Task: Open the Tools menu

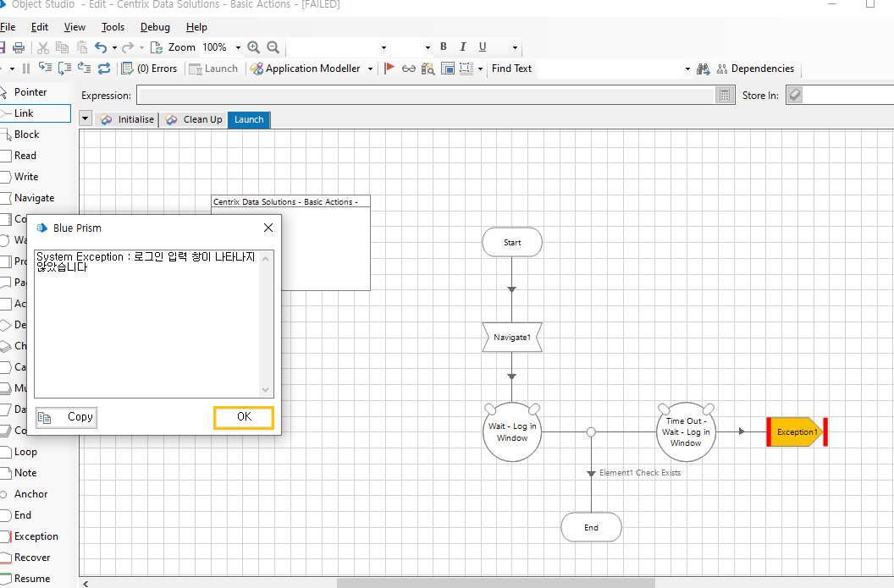Action: pyautogui.click(x=113, y=27)
